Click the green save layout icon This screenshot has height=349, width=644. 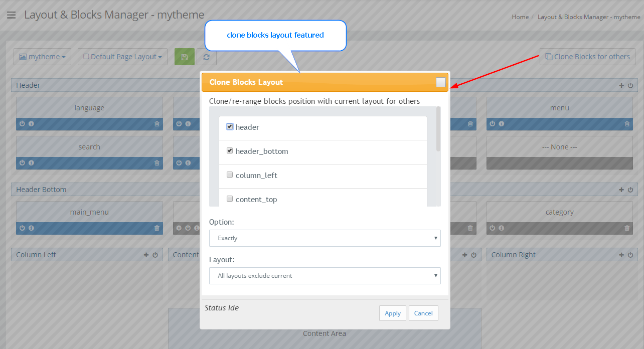pos(185,57)
